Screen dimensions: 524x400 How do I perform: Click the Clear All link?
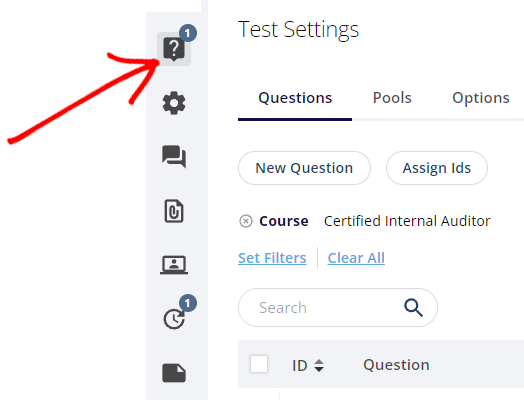point(356,258)
